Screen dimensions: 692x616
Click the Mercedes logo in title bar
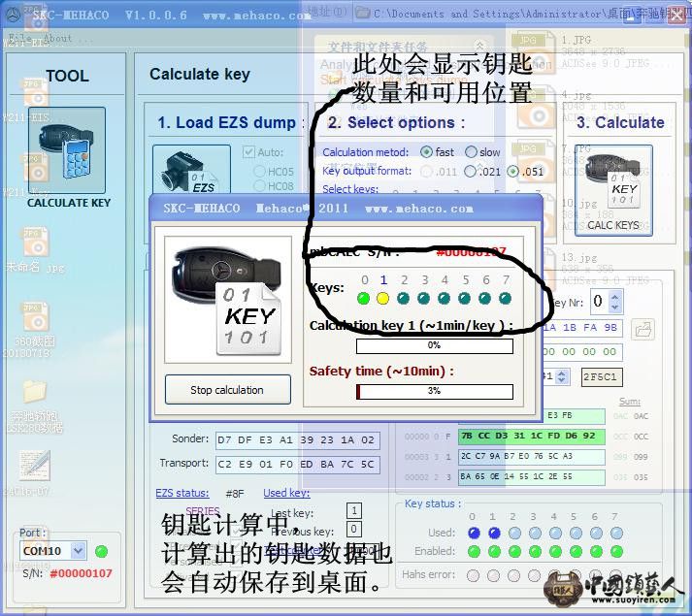14,15
